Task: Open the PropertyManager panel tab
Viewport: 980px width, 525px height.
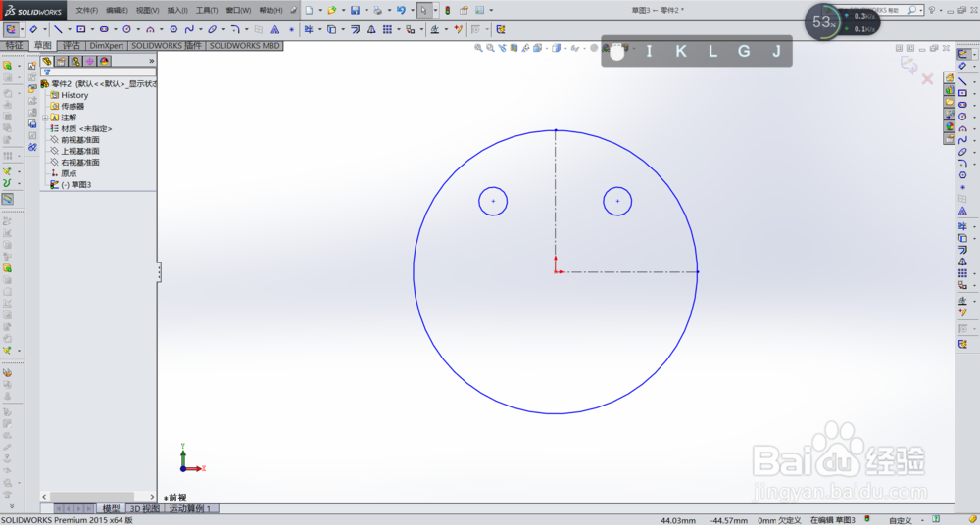Action: [x=61, y=61]
